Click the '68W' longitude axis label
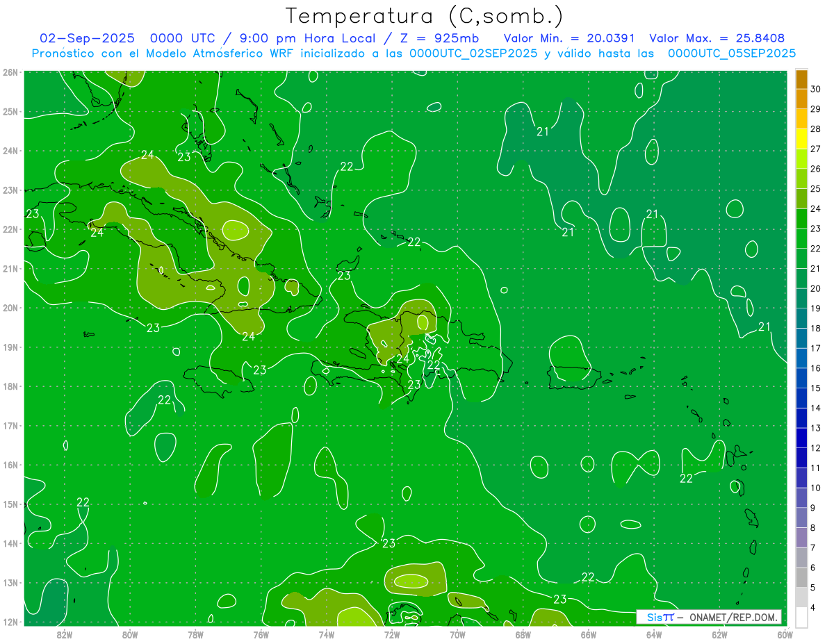This screenshot has height=644, width=834. [x=523, y=634]
